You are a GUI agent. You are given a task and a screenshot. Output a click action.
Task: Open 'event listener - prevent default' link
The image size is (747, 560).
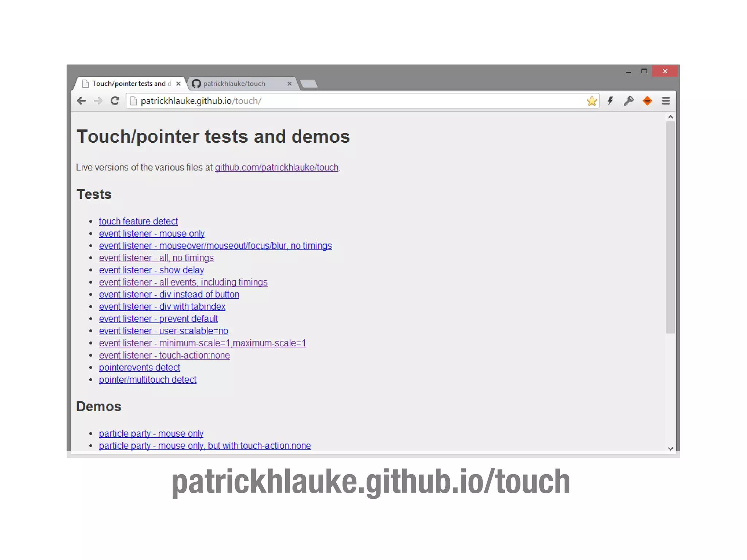(158, 319)
